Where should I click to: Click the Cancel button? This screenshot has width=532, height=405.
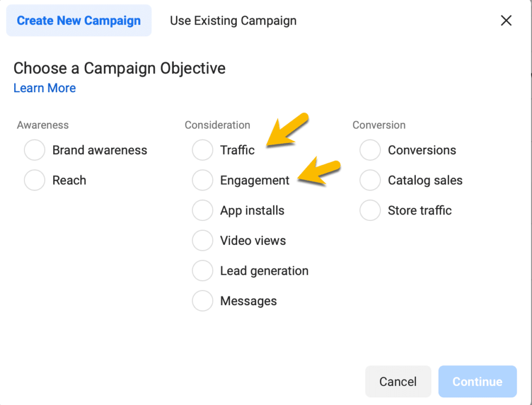(398, 382)
